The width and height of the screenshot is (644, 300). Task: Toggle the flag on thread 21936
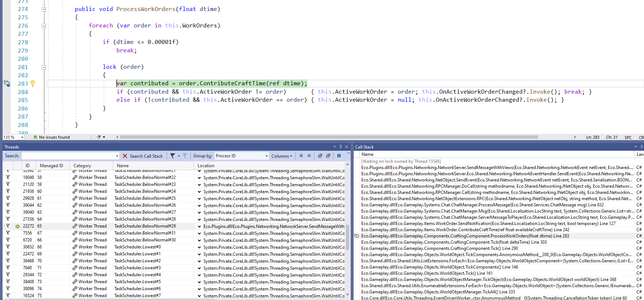click(8, 191)
